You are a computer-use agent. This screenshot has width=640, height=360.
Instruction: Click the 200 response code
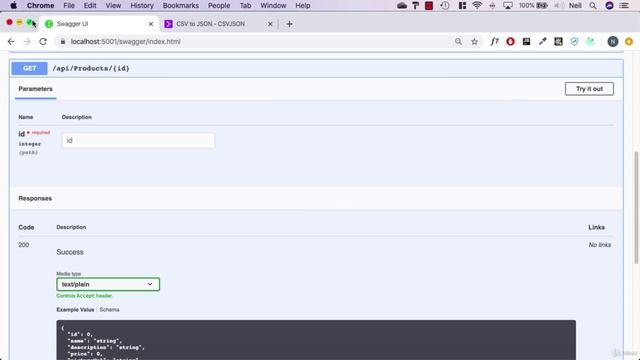[24, 245]
